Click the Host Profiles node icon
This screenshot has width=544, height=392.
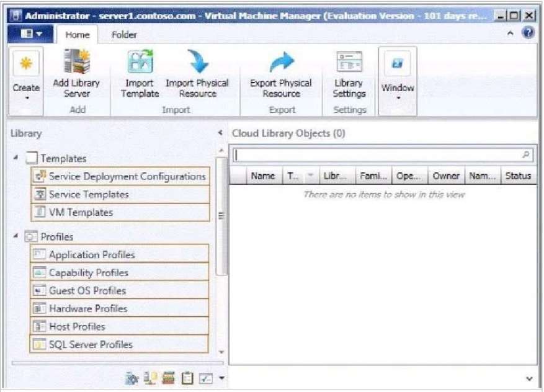coord(40,326)
